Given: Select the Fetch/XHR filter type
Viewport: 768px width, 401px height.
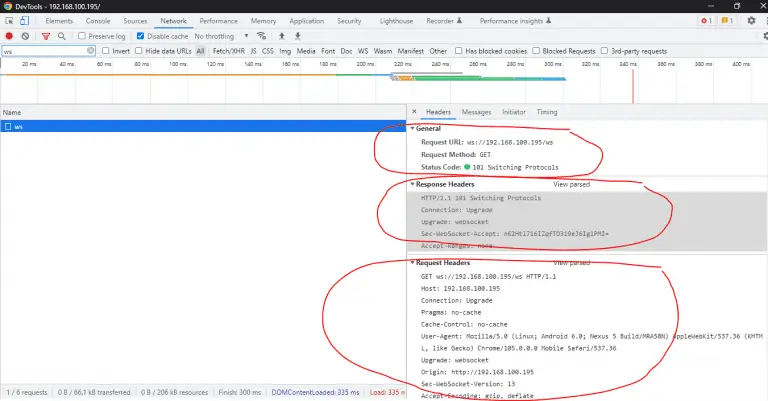Looking at the screenshot, I should [227, 51].
